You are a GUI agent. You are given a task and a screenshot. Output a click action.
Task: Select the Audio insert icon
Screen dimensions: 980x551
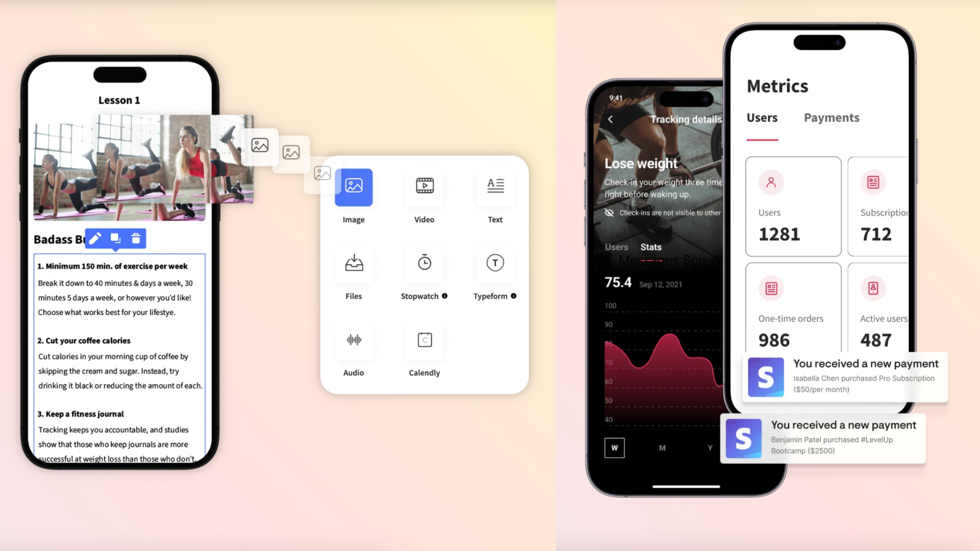(x=353, y=340)
